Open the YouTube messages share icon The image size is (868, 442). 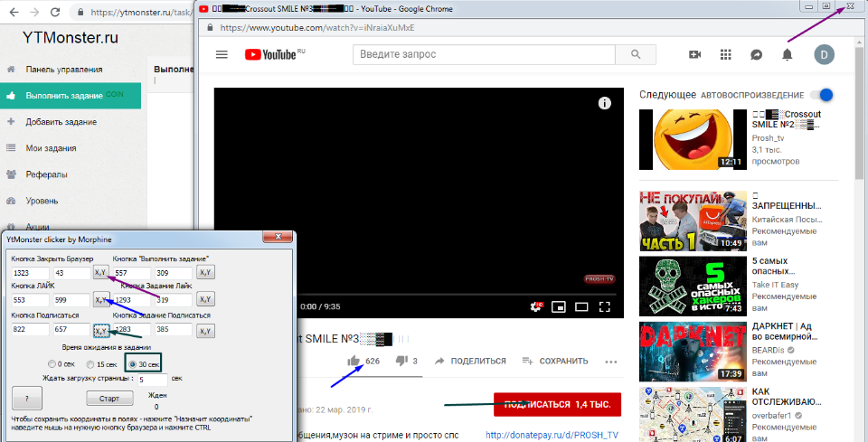coord(756,54)
